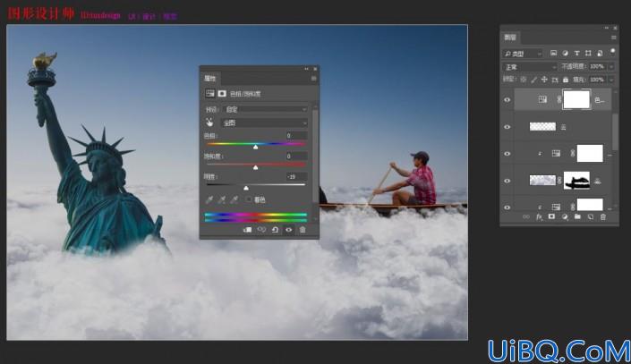Filter layers by smart objects
Viewport: 631px width, 364px height.
click(x=600, y=53)
